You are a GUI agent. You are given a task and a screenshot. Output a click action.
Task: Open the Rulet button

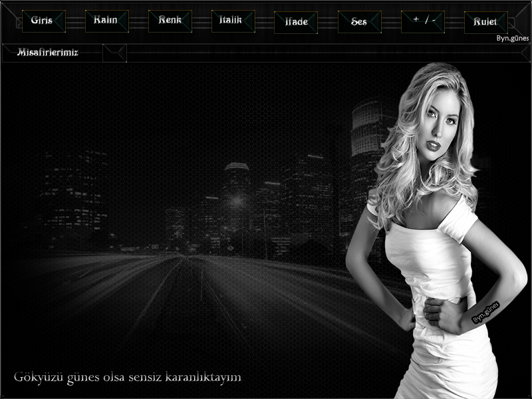pyautogui.click(x=485, y=22)
